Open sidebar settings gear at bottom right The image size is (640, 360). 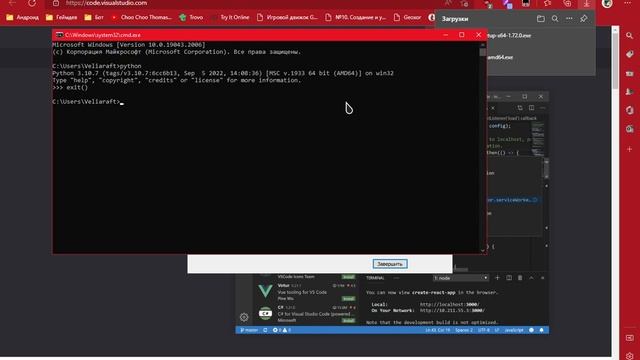(x=629, y=356)
